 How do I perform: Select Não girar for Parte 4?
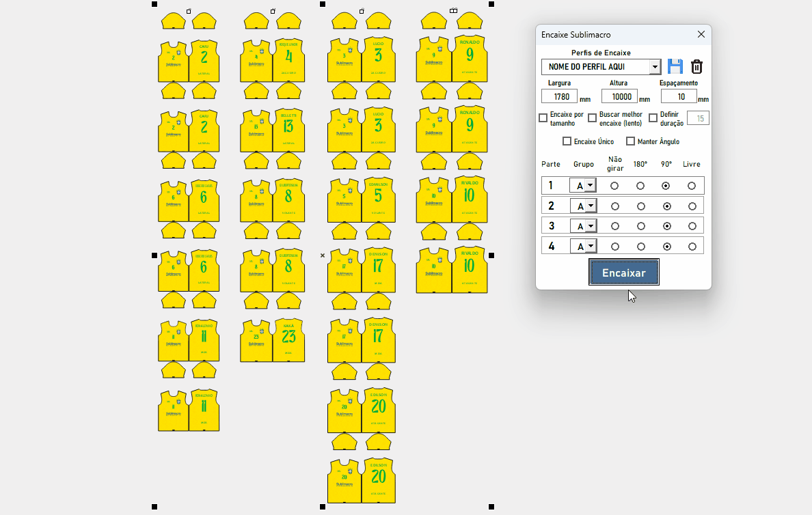click(615, 247)
